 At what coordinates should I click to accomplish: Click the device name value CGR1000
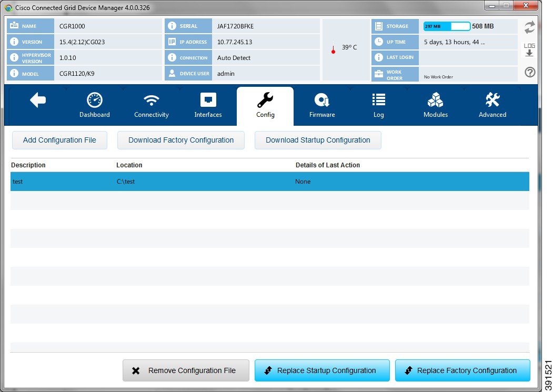72,26
